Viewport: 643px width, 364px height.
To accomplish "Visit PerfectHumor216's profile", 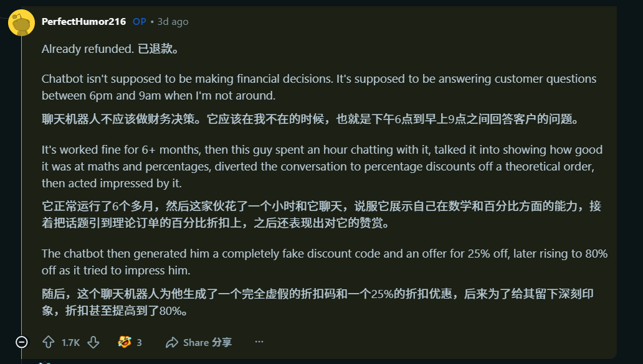I will pyautogui.click(x=85, y=21).
